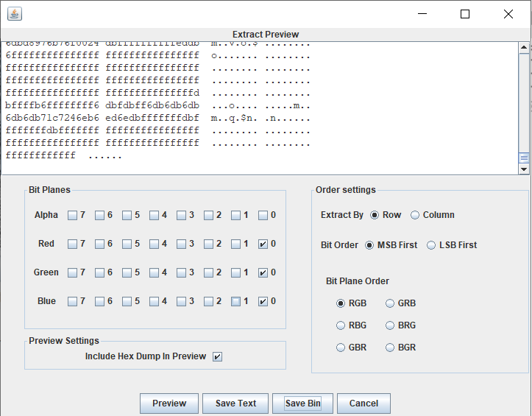Toggle Include Hex Dump In Preview checkbox
The width and height of the screenshot is (532, 416).
tap(217, 356)
